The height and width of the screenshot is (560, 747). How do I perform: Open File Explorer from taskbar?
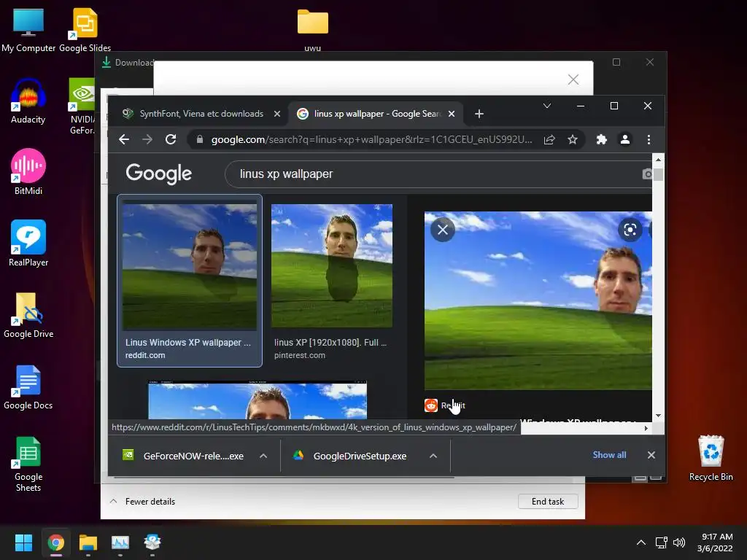[88, 542]
